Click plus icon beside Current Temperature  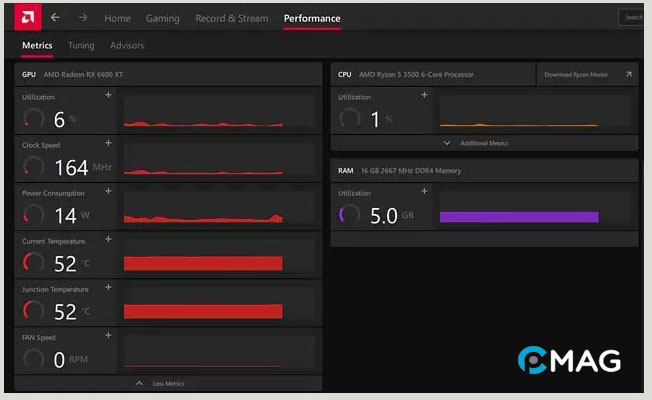coord(108,239)
